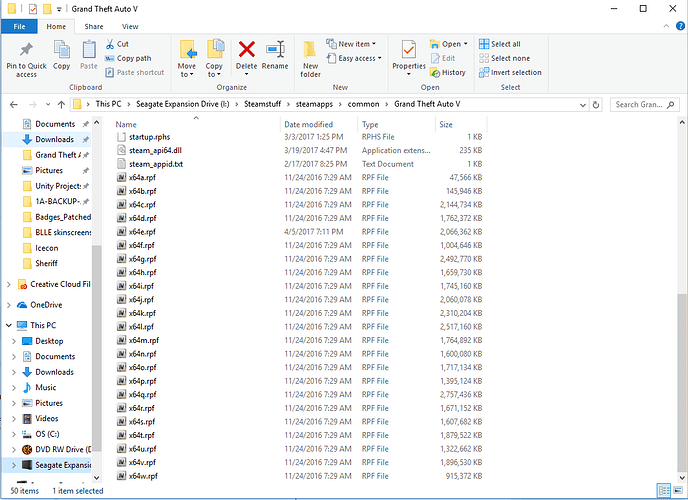Navigate to steamapps in address bar
This screenshot has width=688, height=500.
coord(314,104)
